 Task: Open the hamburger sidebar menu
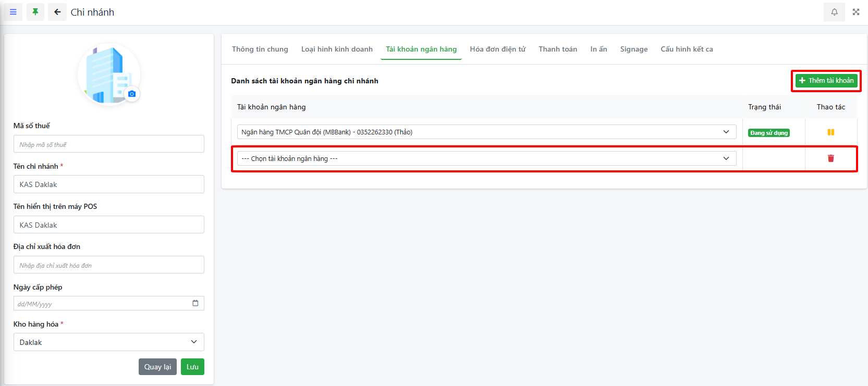click(x=13, y=12)
